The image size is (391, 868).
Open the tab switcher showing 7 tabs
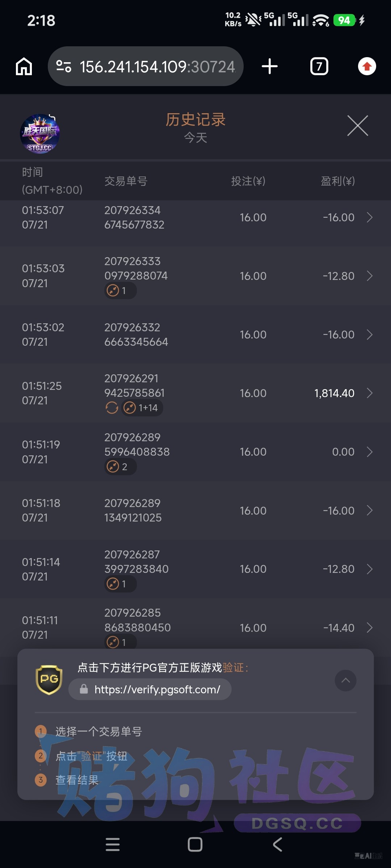(319, 67)
